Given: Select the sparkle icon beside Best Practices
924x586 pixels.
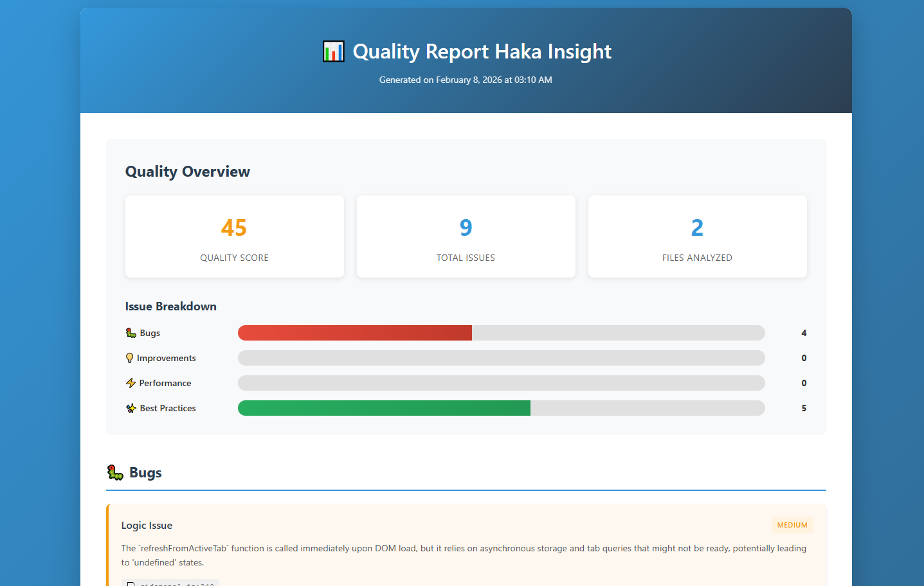Looking at the screenshot, I should [x=130, y=407].
